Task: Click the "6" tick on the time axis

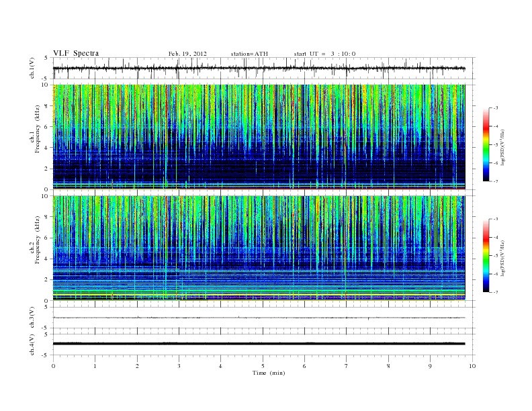Action: (304, 366)
